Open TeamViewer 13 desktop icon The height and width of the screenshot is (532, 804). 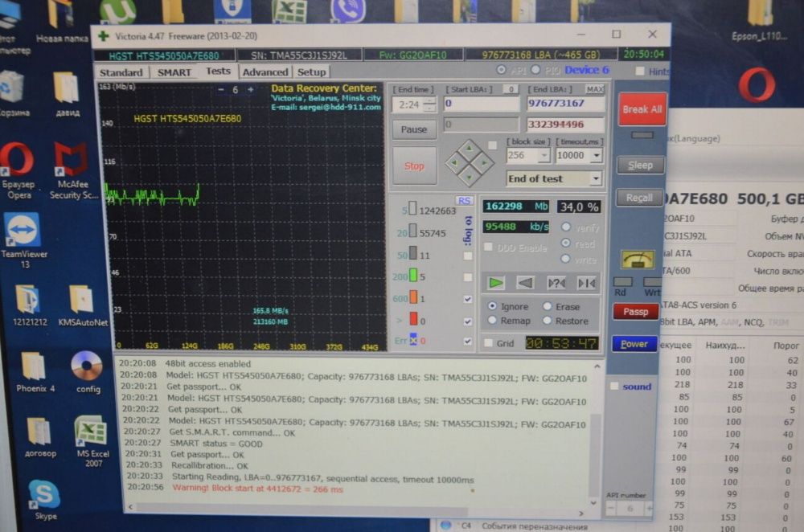pos(23,241)
